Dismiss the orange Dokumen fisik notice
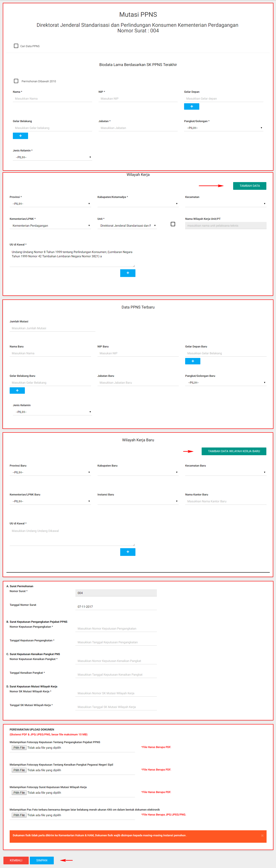The height and width of the screenshot is (868, 276). 262,836
